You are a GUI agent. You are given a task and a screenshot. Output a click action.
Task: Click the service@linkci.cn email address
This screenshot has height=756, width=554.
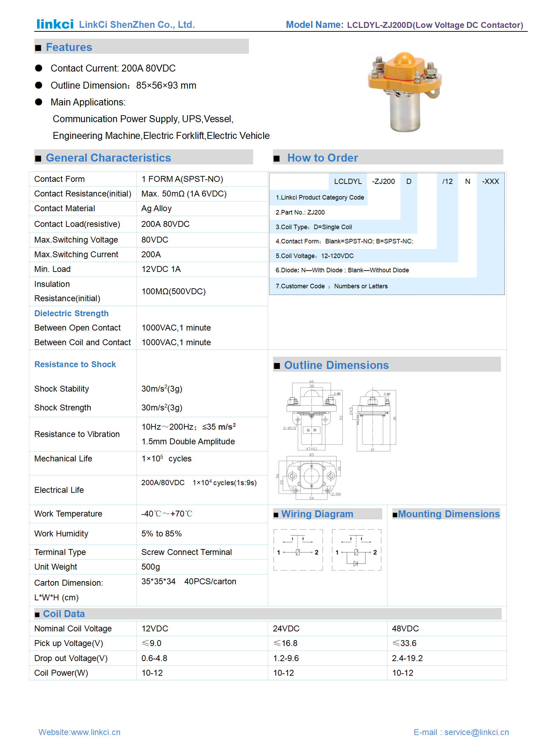476,732
